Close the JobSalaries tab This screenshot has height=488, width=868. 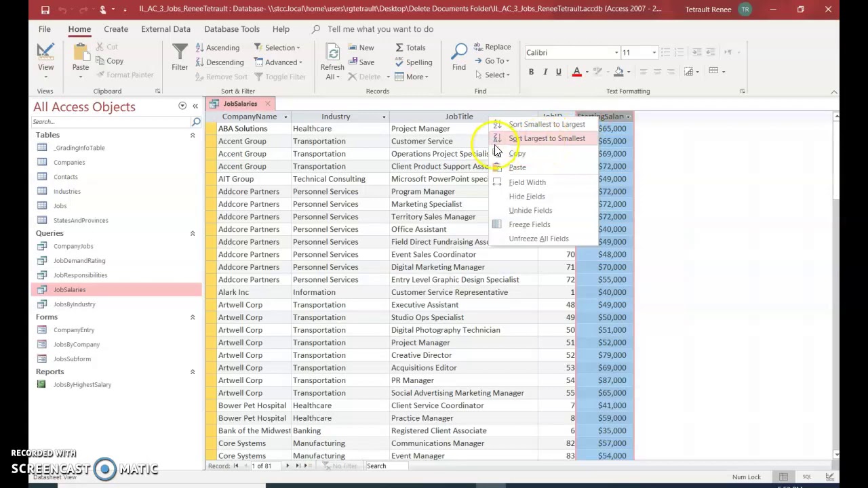(x=268, y=104)
